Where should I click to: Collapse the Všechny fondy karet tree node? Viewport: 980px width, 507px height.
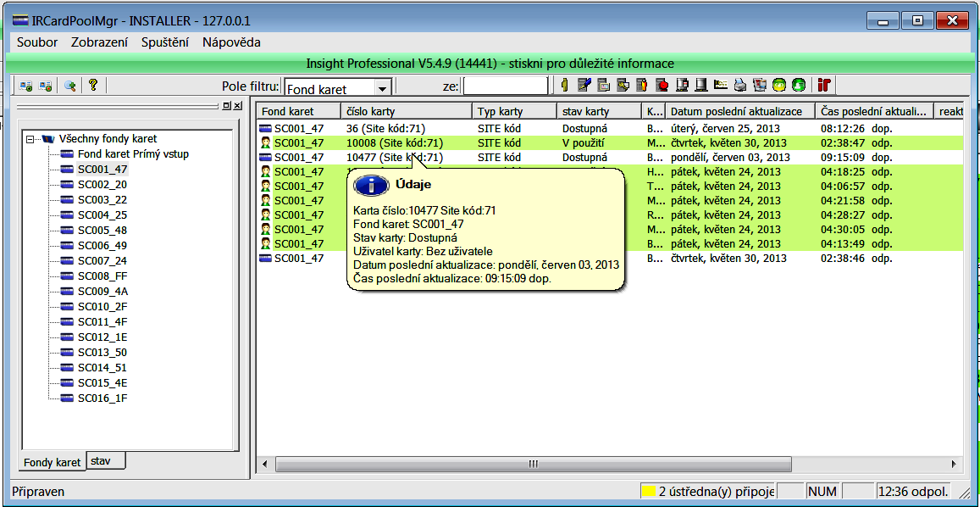[30, 139]
